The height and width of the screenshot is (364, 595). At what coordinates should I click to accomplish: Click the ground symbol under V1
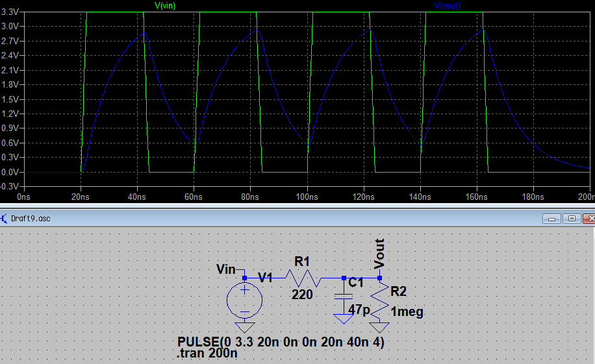(245, 327)
